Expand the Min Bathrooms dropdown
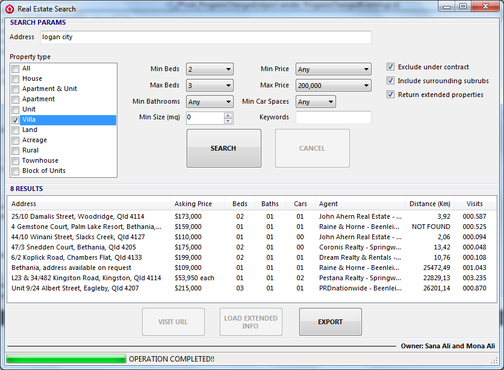 [x=210, y=101]
